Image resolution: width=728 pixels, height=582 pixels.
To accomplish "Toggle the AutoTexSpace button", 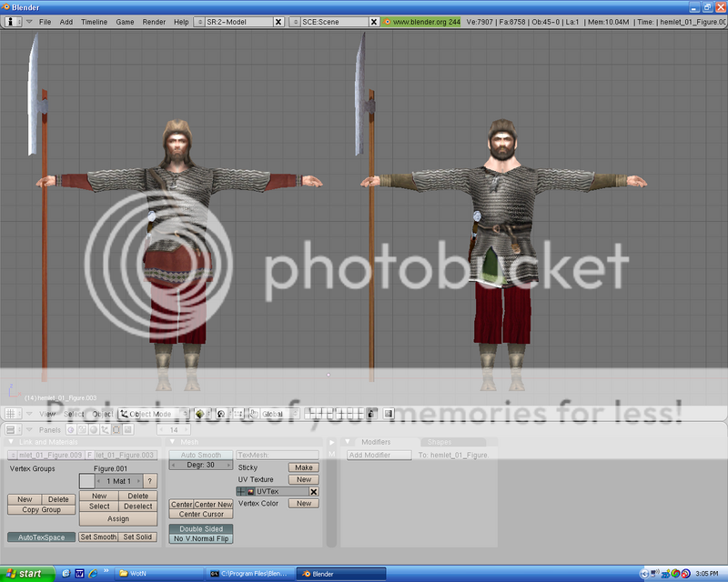I will coord(41,537).
